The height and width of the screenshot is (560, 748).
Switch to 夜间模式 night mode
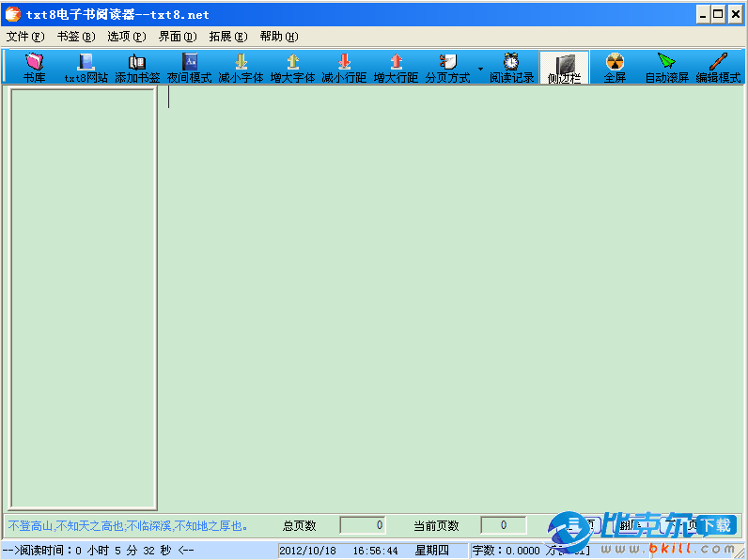[x=189, y=68]
